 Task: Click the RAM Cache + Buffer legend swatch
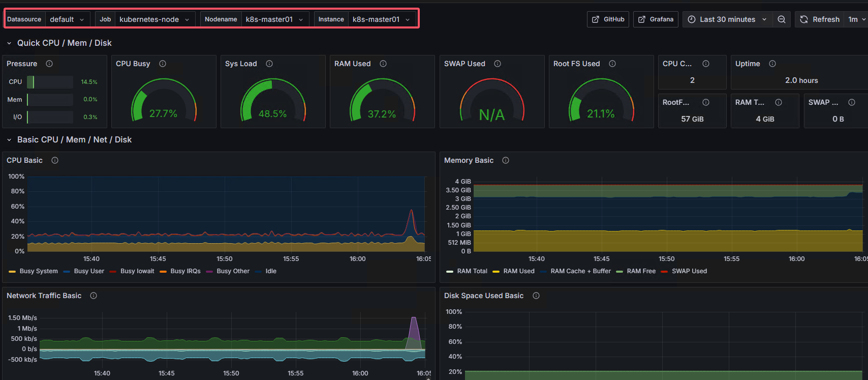pos(544,272)
